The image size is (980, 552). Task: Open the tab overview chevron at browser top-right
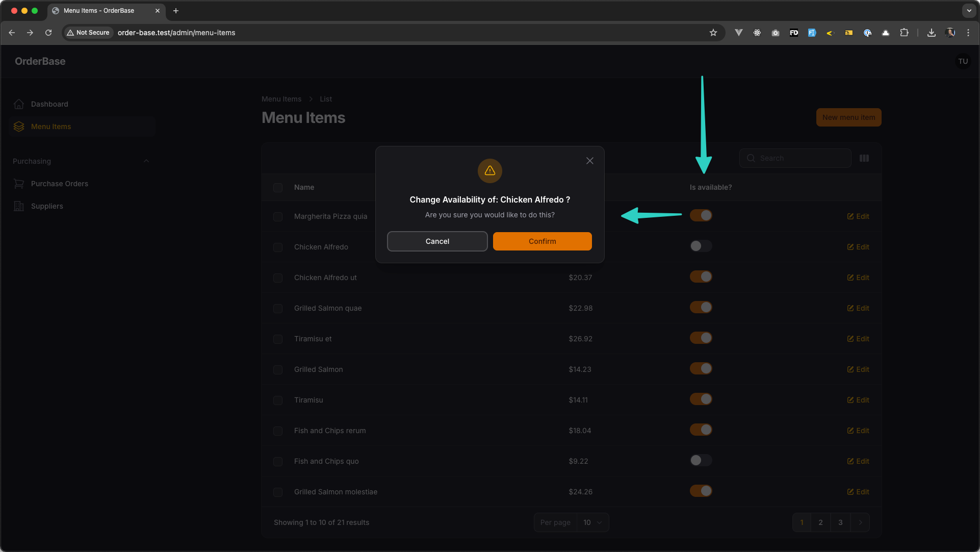(x=969, y=10)
